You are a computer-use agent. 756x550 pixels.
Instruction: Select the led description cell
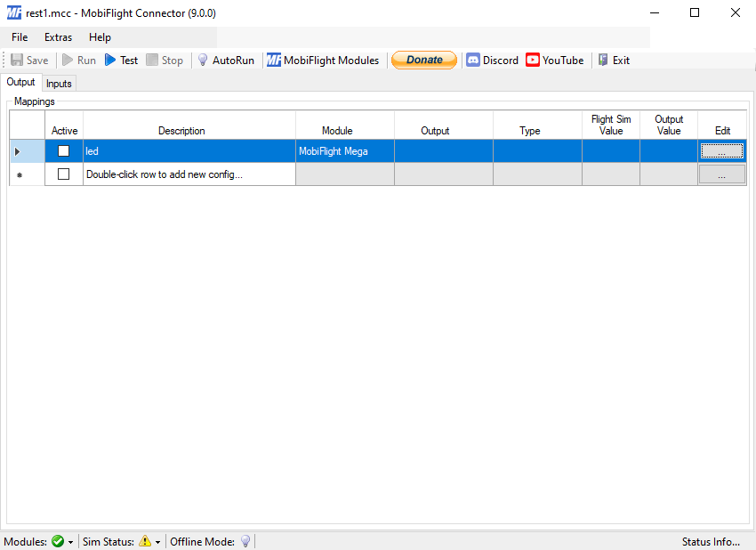pos(189,151)
